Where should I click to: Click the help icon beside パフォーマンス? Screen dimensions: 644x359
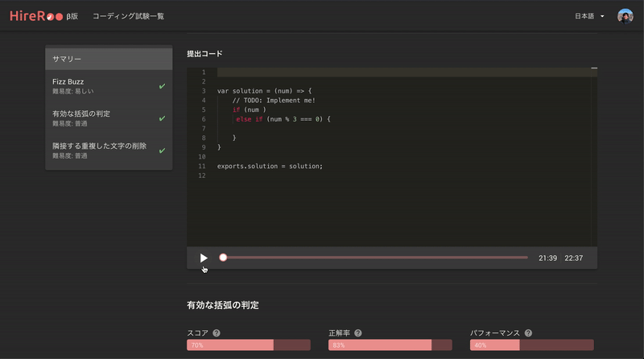pyautogui.click(x=528, y=333)
